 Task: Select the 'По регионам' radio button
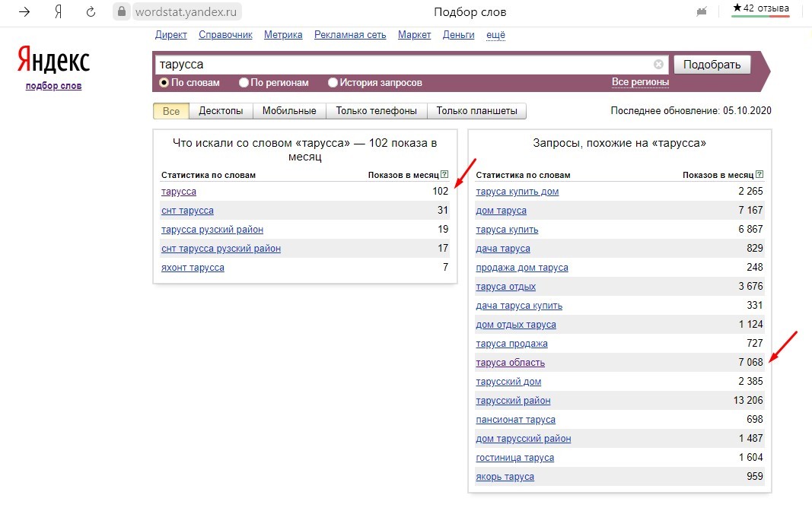[x=244, y=83]
